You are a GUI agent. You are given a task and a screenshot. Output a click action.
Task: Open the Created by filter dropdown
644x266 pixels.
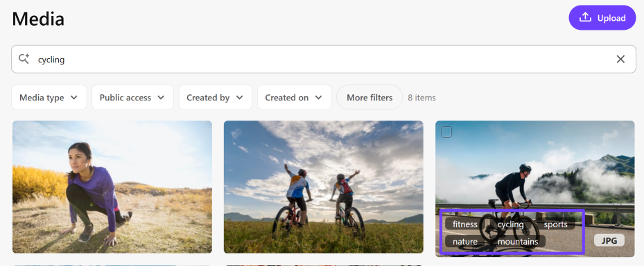215,97
